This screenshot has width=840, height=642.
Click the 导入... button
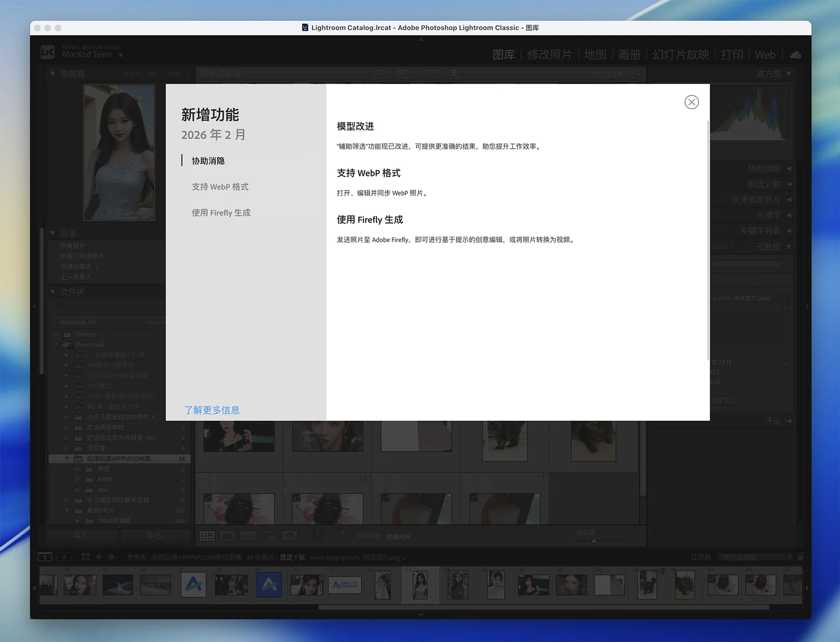(x=83, y=536)
